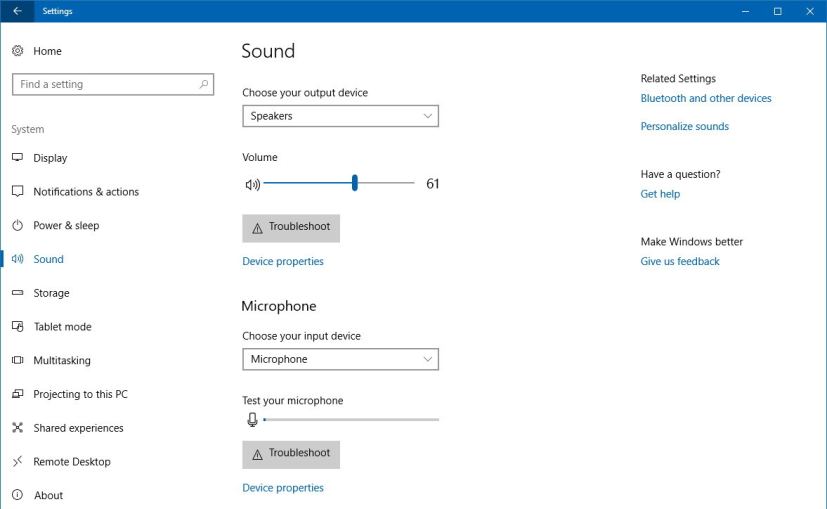The height and width of the screenshot is (509, 827).
Task: Click the Choose your input device label
Action: click(301, 336)
